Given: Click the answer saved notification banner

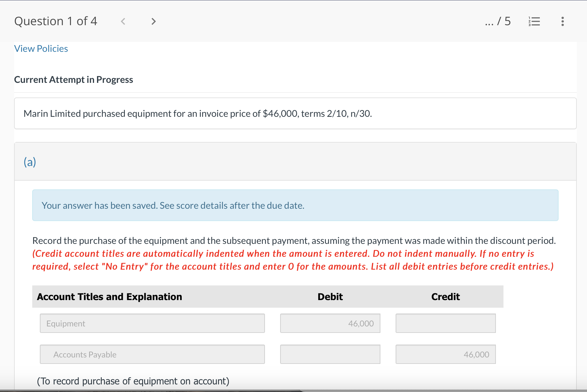Looking at the screenshot, I should 295,205.
